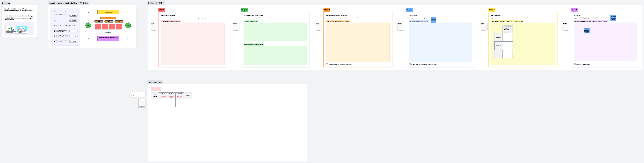Select the Kanban system section title
Viewport: 644px width, 163px height.
(155, 82)
